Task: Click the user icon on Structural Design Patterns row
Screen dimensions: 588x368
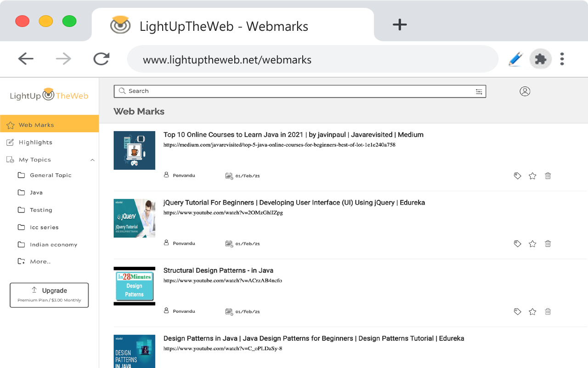Action: click(166, 311)
